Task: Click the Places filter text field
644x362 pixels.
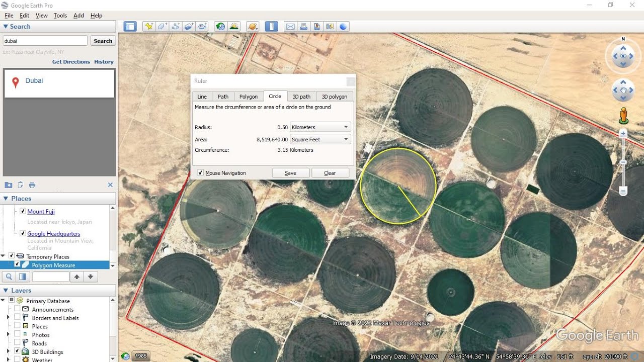Action: [x=51, y=277]
